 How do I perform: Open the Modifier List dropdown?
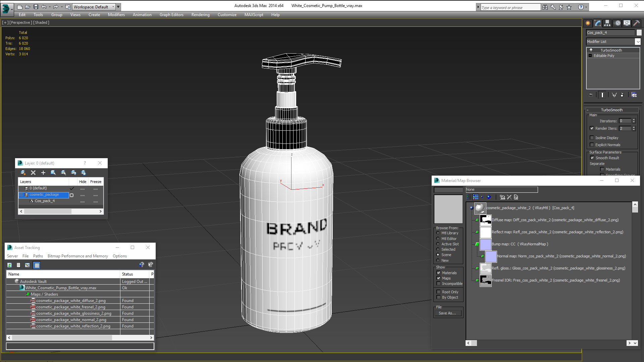click(x=638, y=42)
